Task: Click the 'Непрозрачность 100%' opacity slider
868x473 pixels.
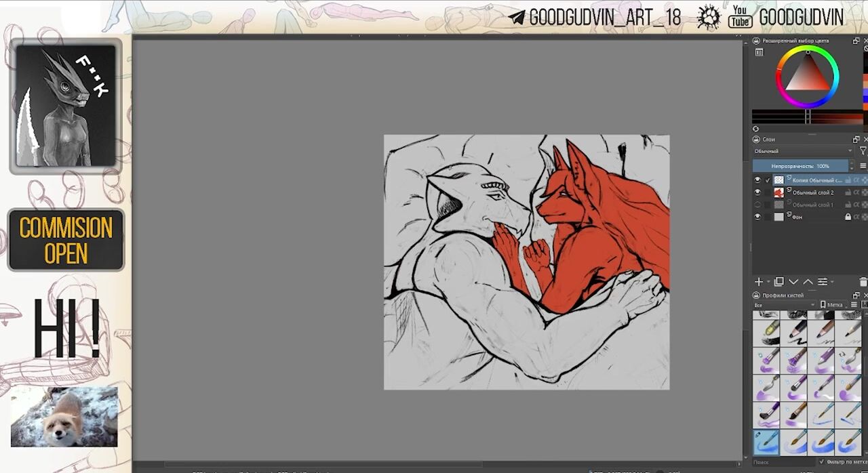Action: click(x=800, y=166)
